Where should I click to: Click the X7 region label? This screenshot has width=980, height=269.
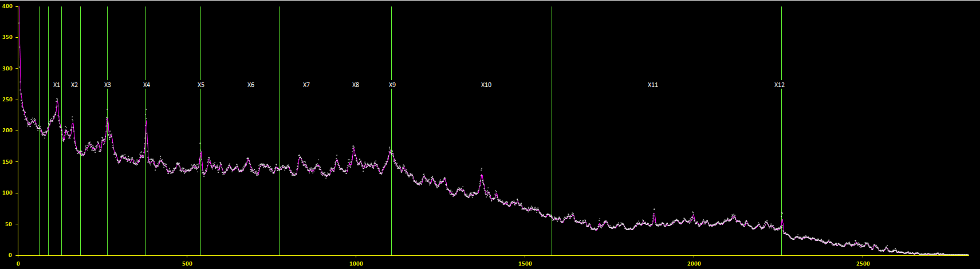[306, 85]
